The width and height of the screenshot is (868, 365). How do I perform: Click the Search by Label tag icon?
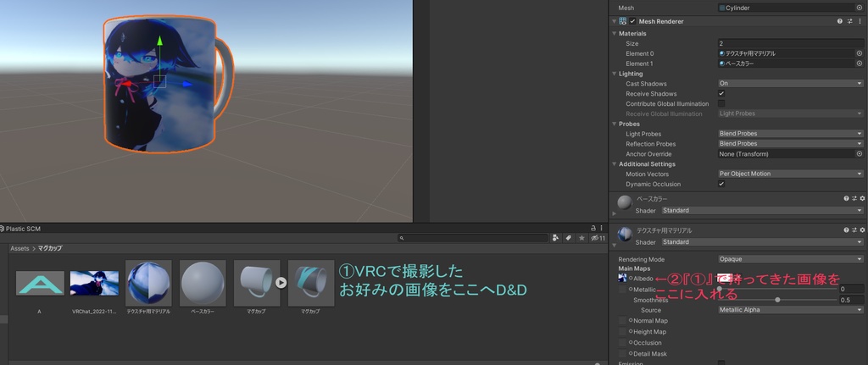(x=569, y=238)
